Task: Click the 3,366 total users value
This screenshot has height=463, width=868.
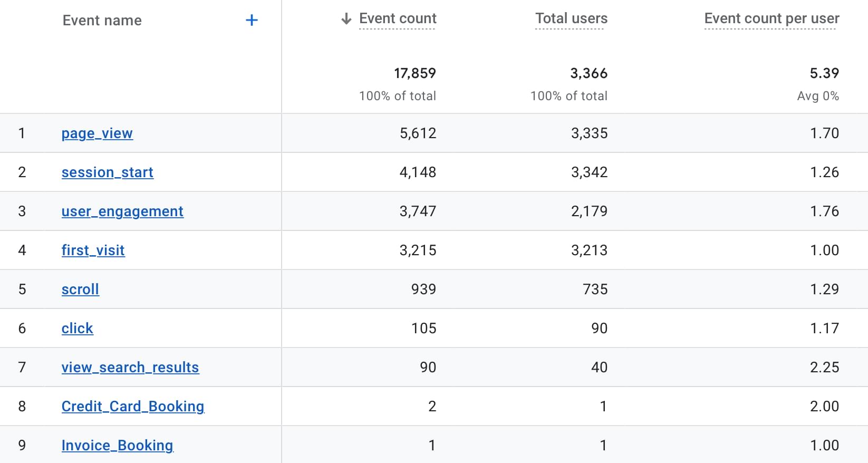Action: coord(589,73)
